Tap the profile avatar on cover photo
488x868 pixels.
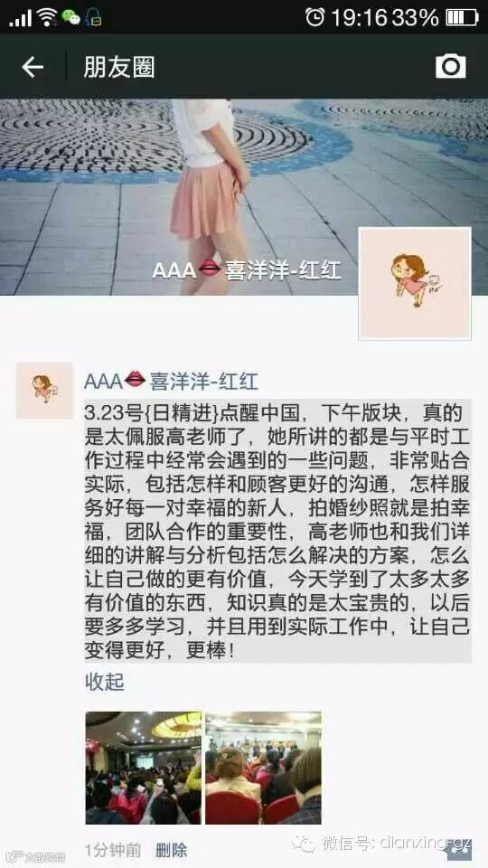click(415, 283)
